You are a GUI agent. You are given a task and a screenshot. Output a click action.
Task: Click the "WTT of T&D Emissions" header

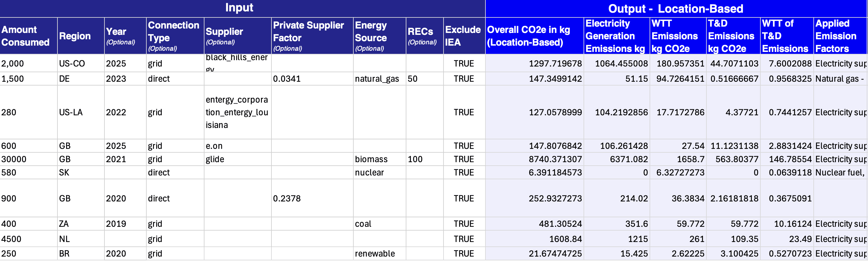click(786, 36)
